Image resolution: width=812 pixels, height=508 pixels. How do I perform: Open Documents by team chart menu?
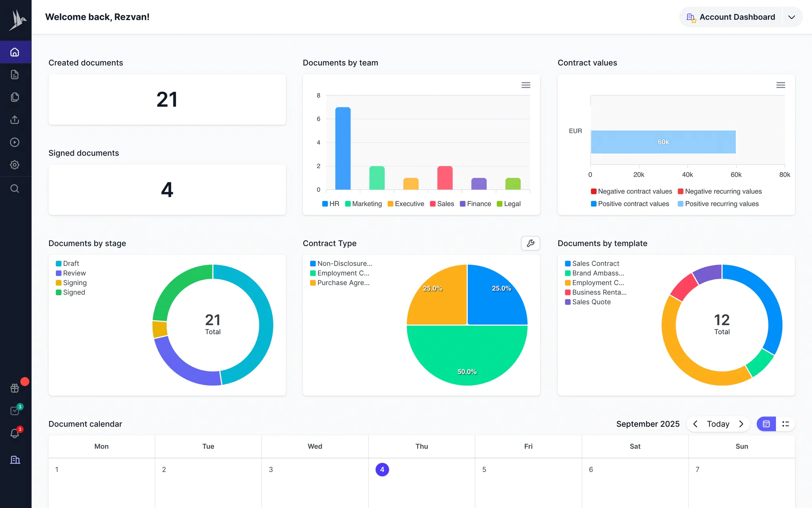coord(526,85)
